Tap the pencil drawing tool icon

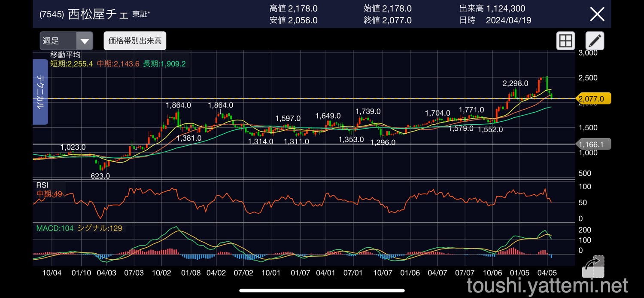point(595,41)
